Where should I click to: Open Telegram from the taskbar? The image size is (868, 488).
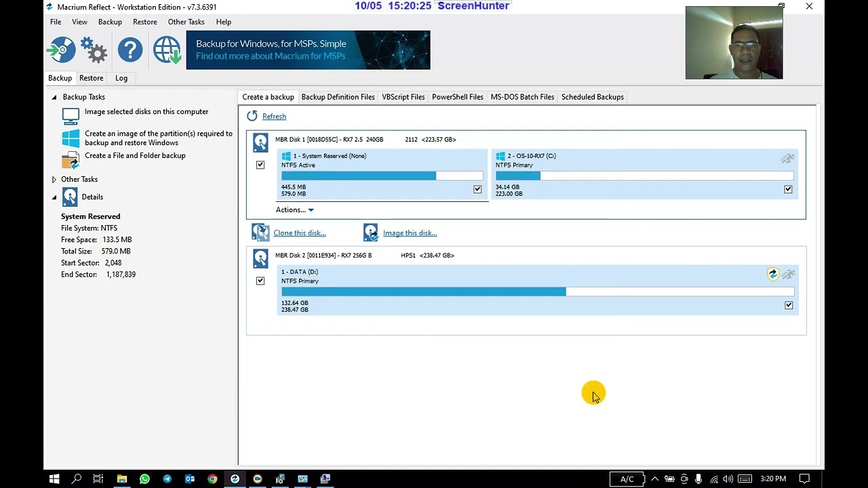167,479
